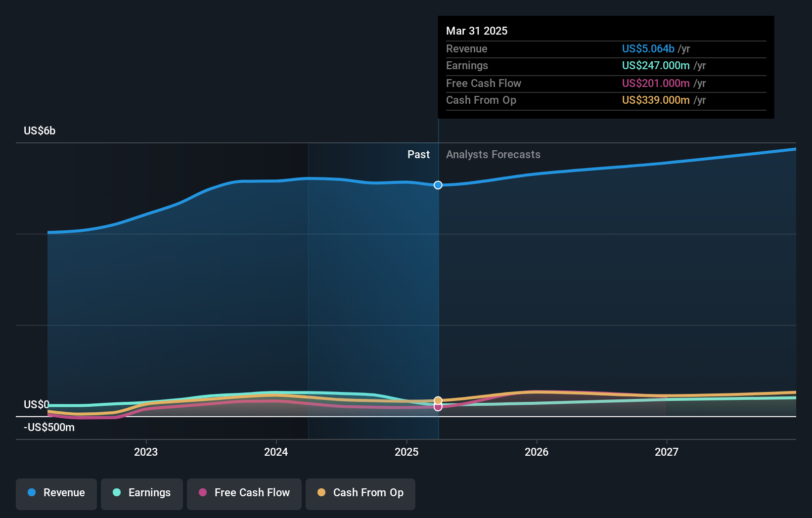This screenshot has height=518, width=812.
Task: Click the blue Revenue data point marker
Action: click(x=438, y=185)
